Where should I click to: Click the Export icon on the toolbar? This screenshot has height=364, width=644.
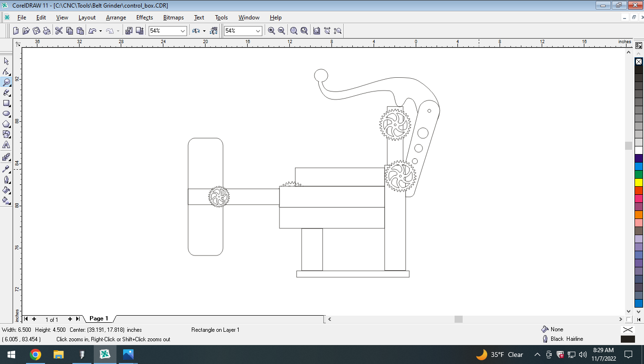click(138, 30)
